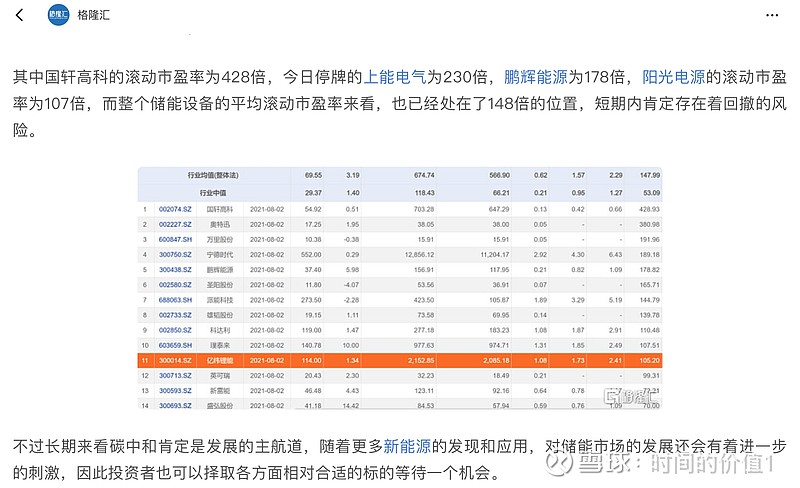Click stock code 300693.SZ in the table
Viewport: 800px width, 488px height.
click(175, 406)
